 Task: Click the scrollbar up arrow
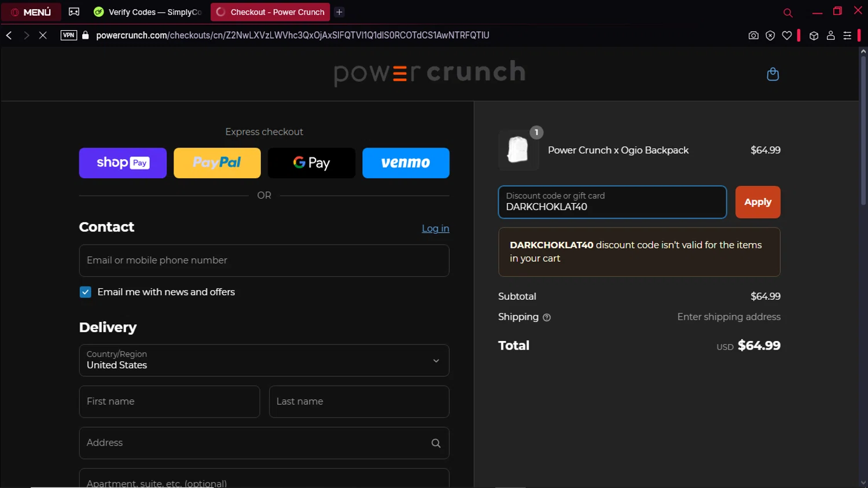pos(863,52)
